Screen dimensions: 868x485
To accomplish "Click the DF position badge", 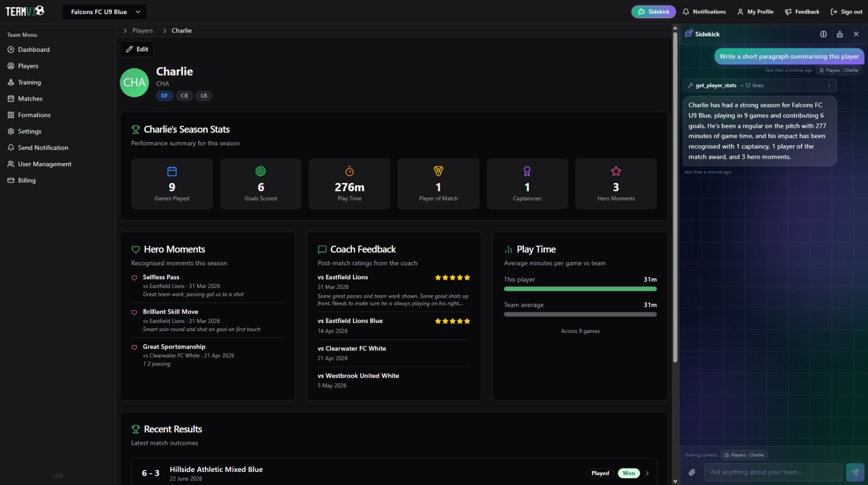I will click(x=165, y=96).
